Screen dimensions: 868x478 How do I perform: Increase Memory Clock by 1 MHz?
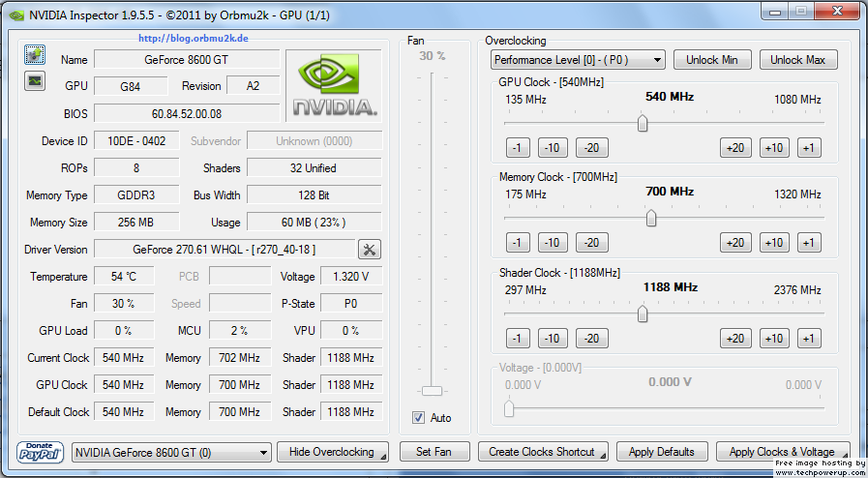coord(809,242)
